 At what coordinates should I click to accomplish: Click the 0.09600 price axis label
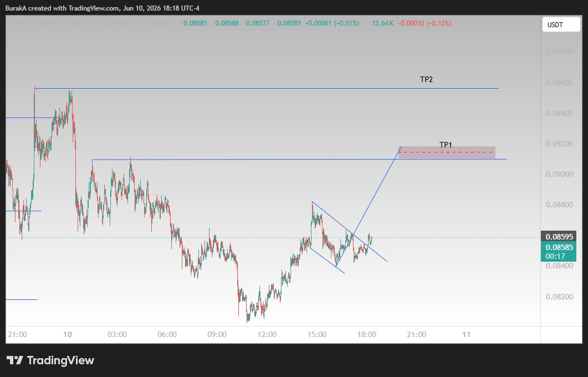click(559, 83)
